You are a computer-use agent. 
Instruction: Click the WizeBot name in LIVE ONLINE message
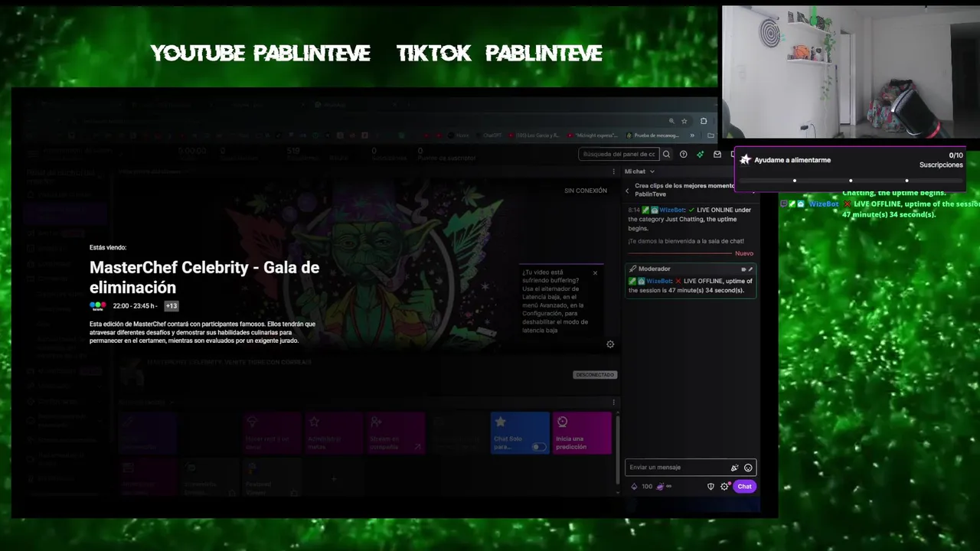click(x=672, y=210)
